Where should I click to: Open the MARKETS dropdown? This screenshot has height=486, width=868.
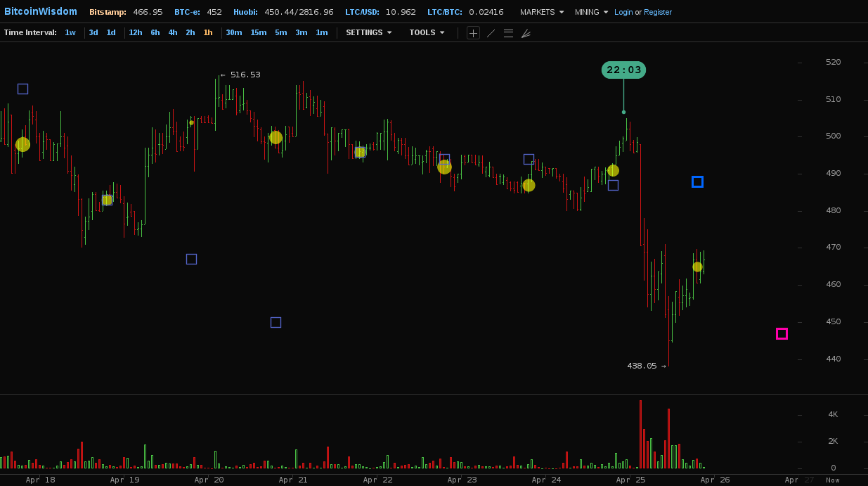click(541, 12)
